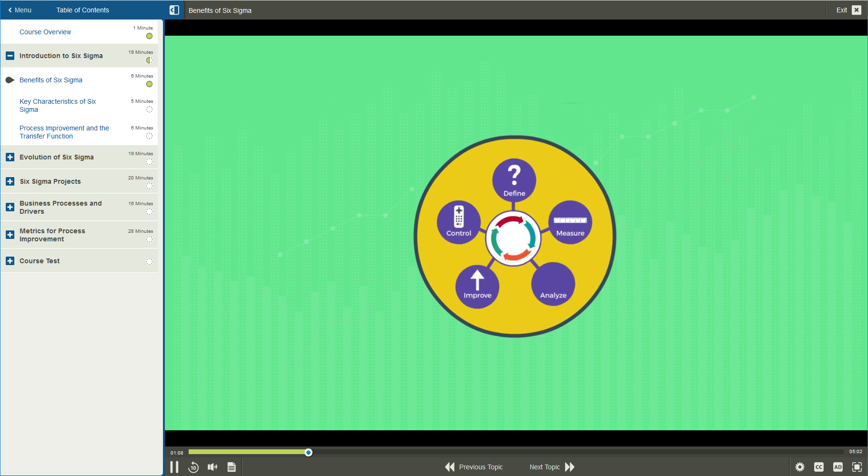This screenshot has height=476, width=868.
Task: Rewind the video 10 seconds
Action: tap(193, 467)
